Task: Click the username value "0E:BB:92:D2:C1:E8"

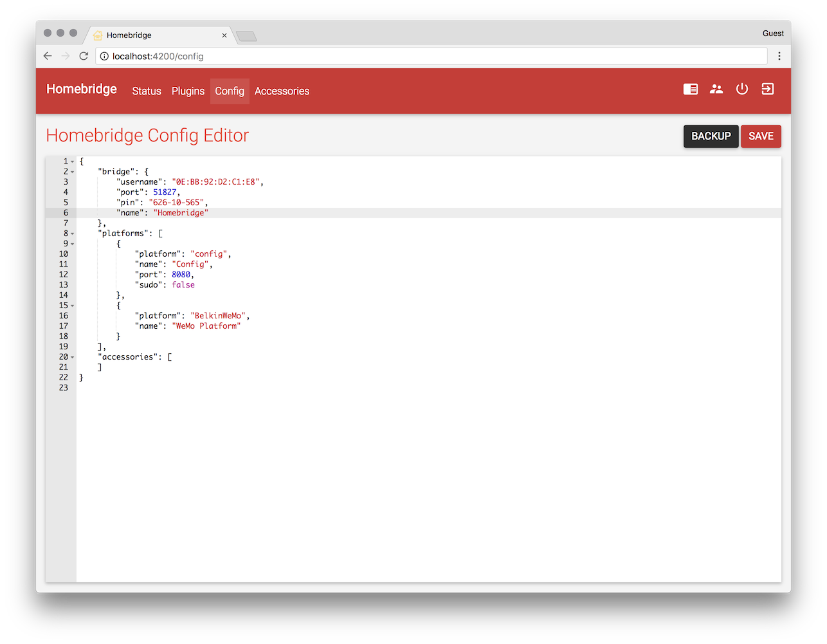Action: click(x=215, y=182)
